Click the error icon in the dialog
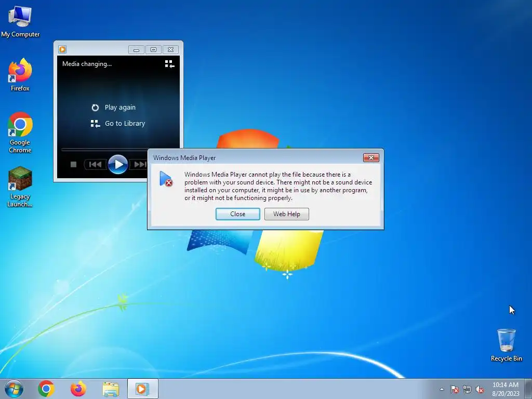Screen dimensions: 532x399 [x=166, y=179]
